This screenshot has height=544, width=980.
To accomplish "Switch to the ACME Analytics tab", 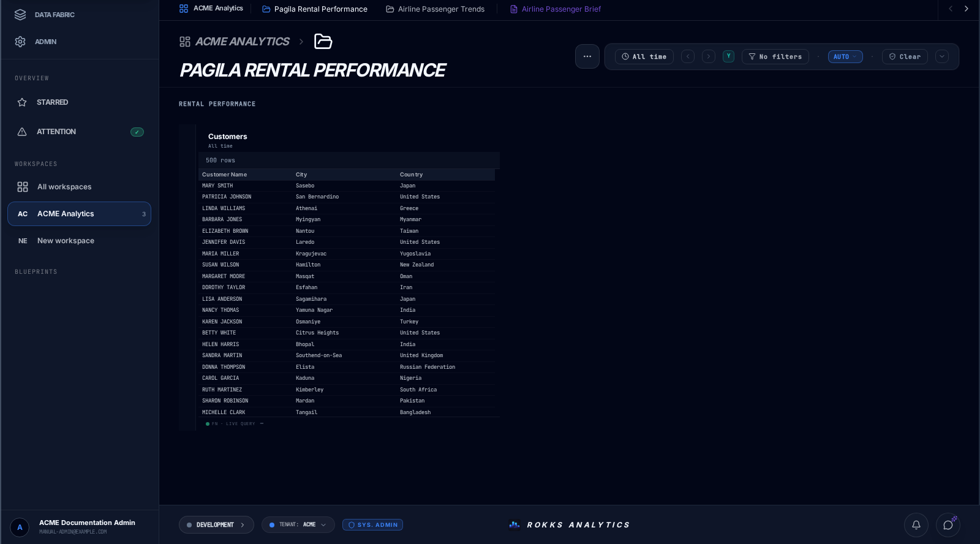I will click(211, 9).
